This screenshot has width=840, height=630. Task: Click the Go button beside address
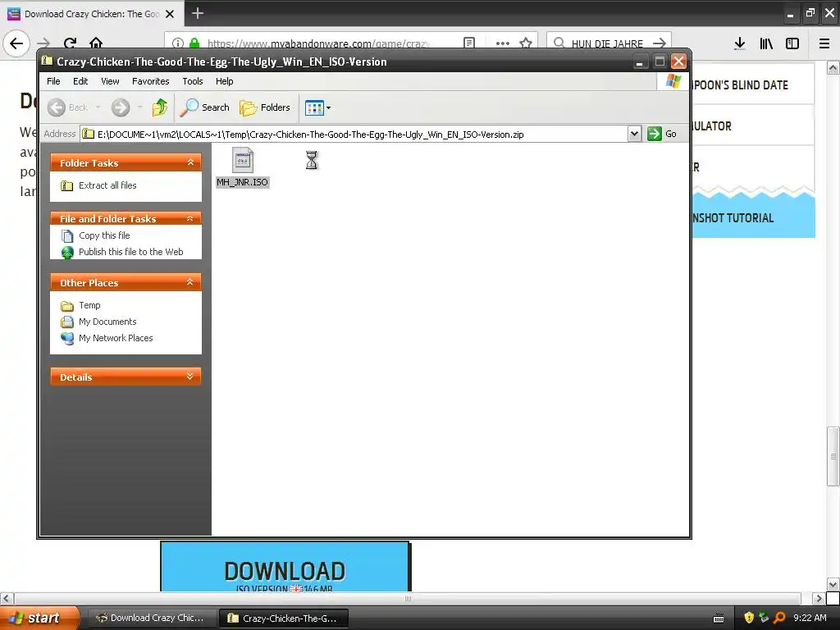662,134
